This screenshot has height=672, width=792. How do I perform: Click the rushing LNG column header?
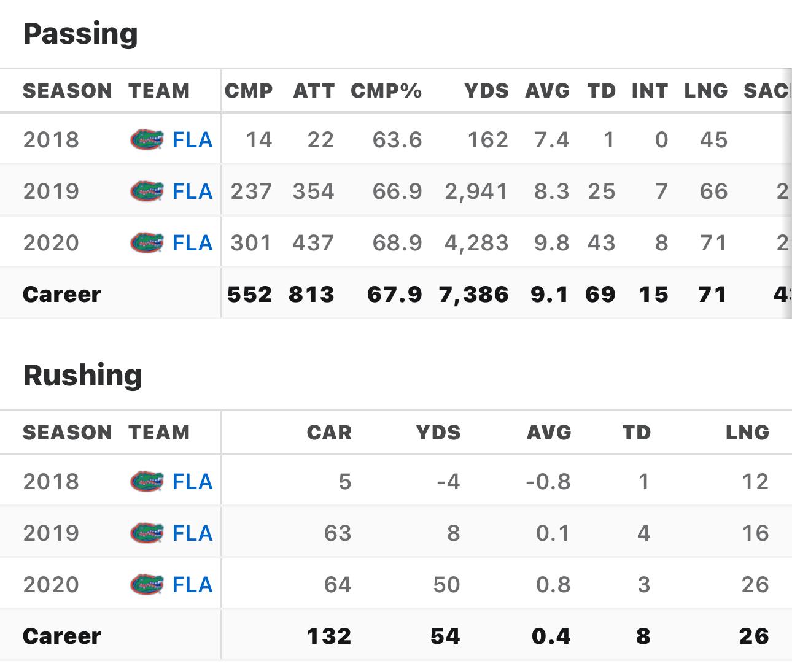747,433
